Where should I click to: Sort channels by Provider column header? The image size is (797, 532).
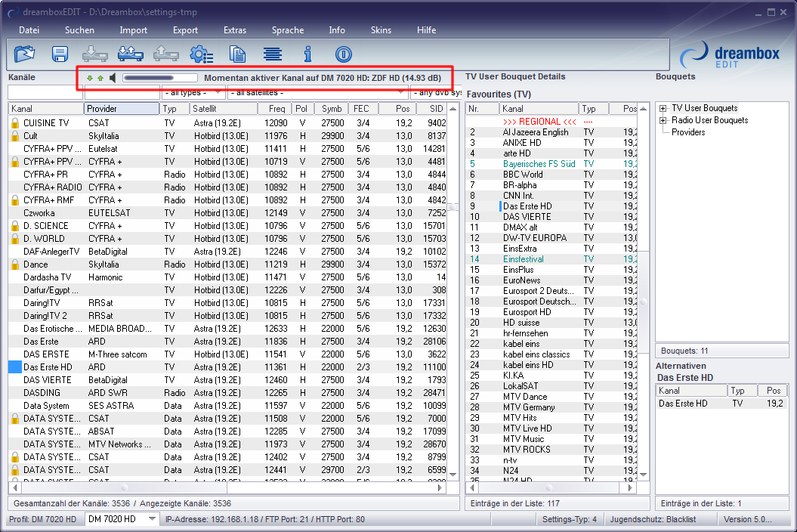click(x=122, y=108)
